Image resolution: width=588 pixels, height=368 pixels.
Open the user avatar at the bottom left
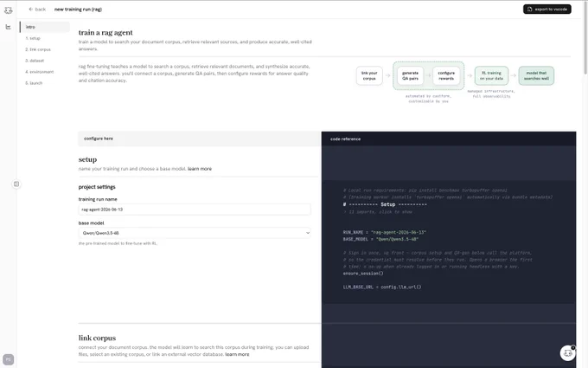click(9, 359)
